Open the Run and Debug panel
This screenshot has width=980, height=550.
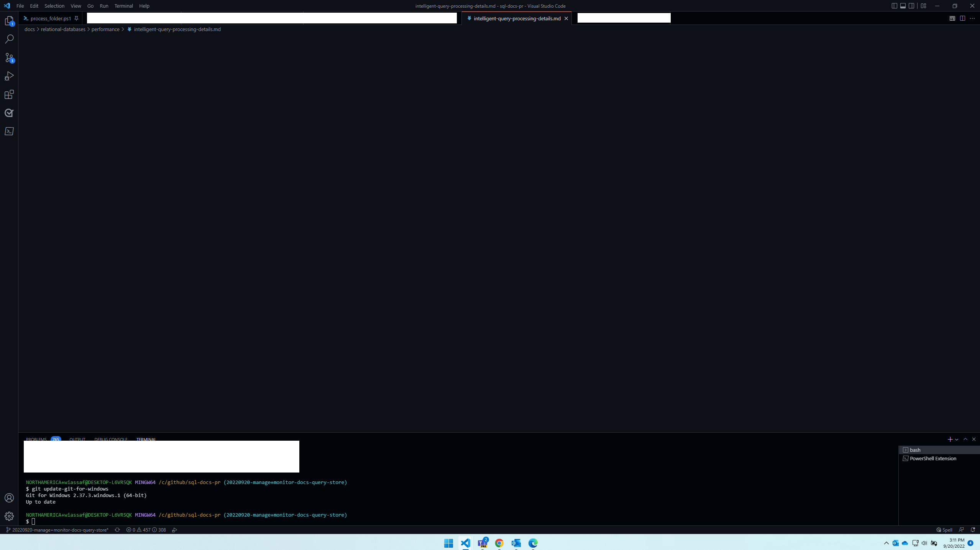click(x=9, y=76)
